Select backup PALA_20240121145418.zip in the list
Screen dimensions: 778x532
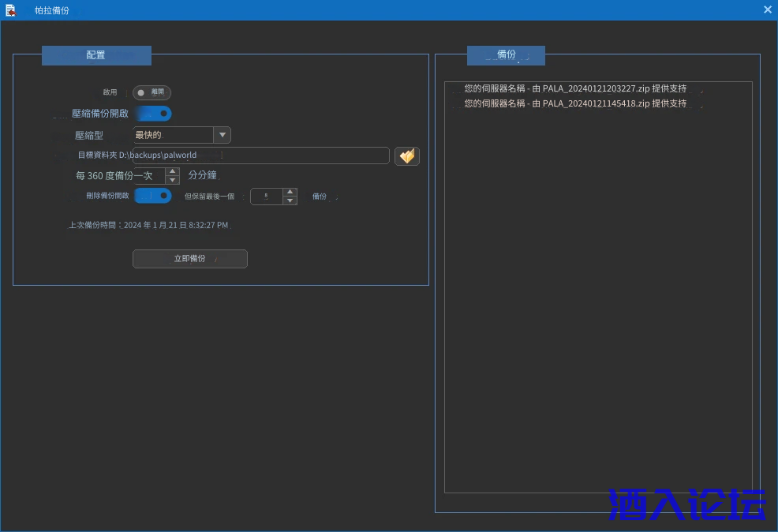point(574,103)
